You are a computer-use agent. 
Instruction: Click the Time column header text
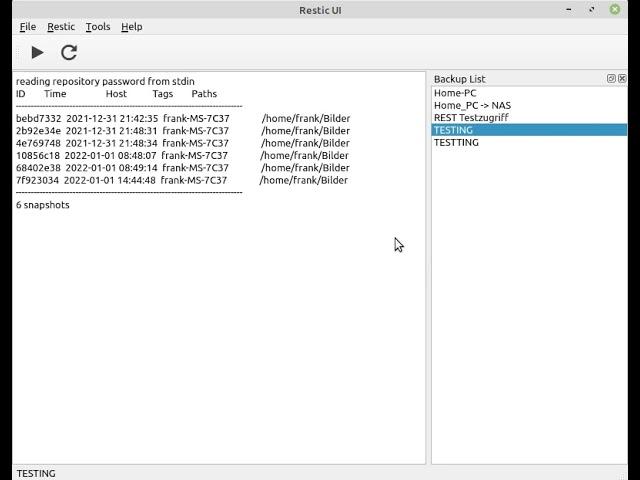(x=55, y=94)
